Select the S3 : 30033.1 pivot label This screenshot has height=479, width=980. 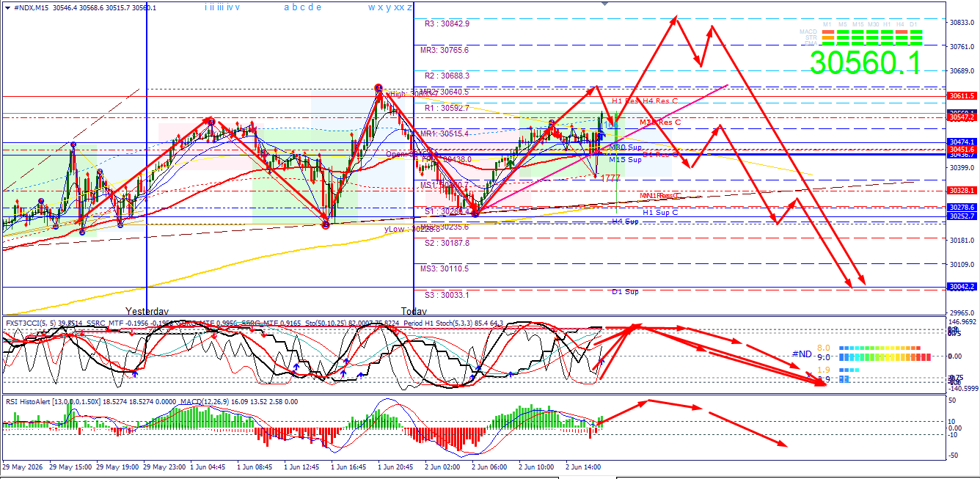[447, 295]
